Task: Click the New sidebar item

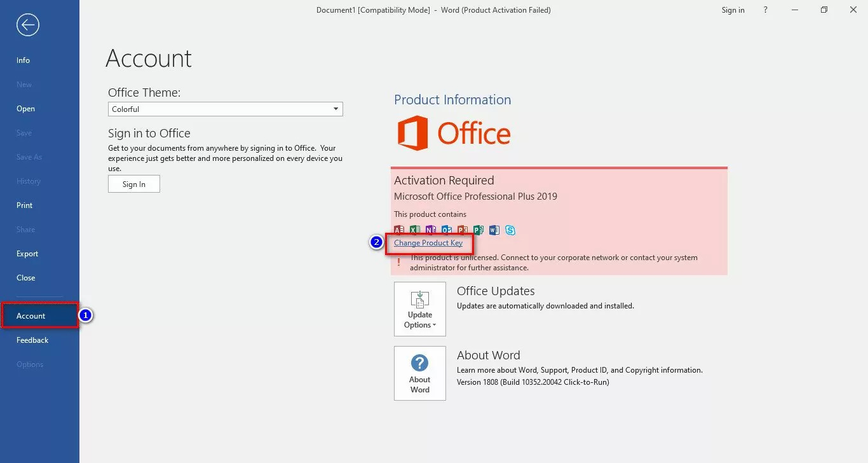Action: pos(39,85)
